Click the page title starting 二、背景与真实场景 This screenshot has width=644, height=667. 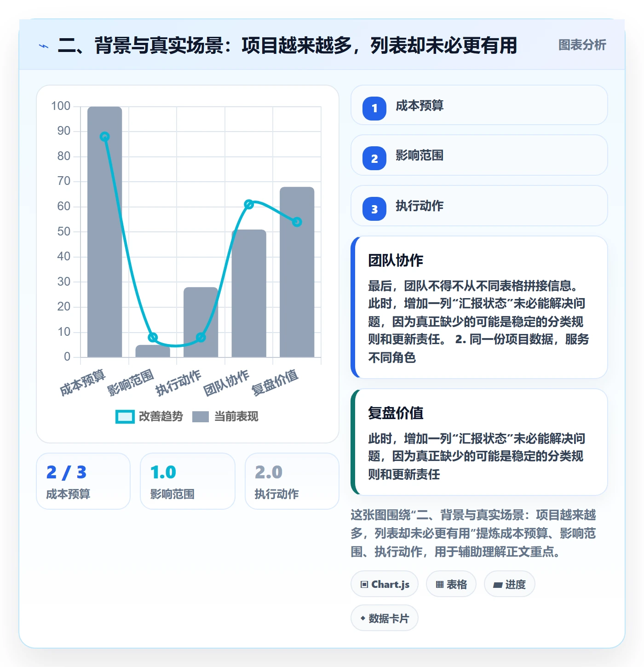click(287, 45)
